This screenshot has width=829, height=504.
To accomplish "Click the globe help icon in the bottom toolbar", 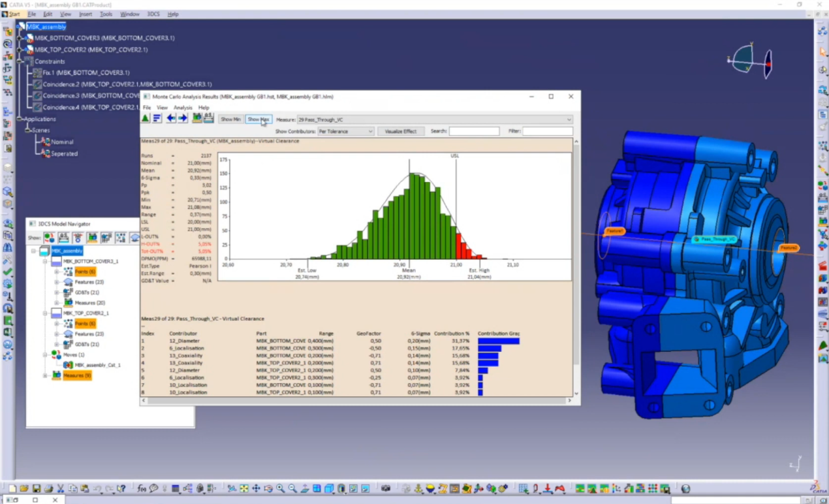I will click(685, 488).
